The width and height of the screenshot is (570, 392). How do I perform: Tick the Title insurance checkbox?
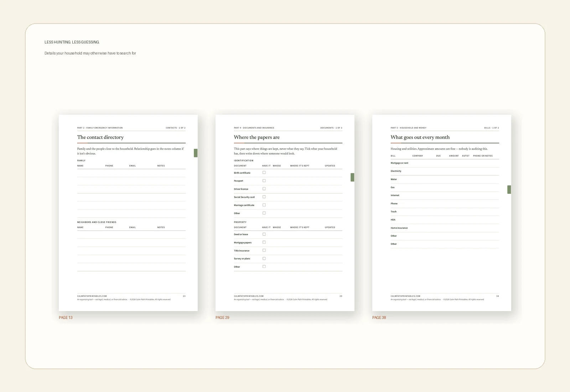(264, 251)
